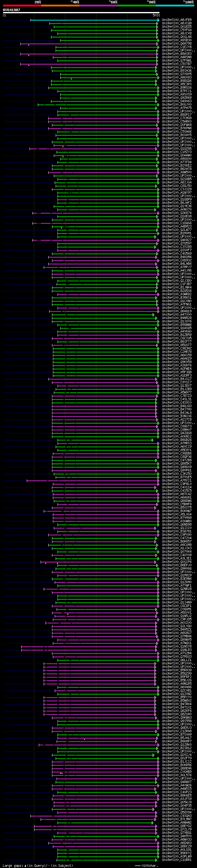Click the label UniRef100_B9RGS6
Screen dimensions: 197x868
pyautogui.click(x=177, y=88)
